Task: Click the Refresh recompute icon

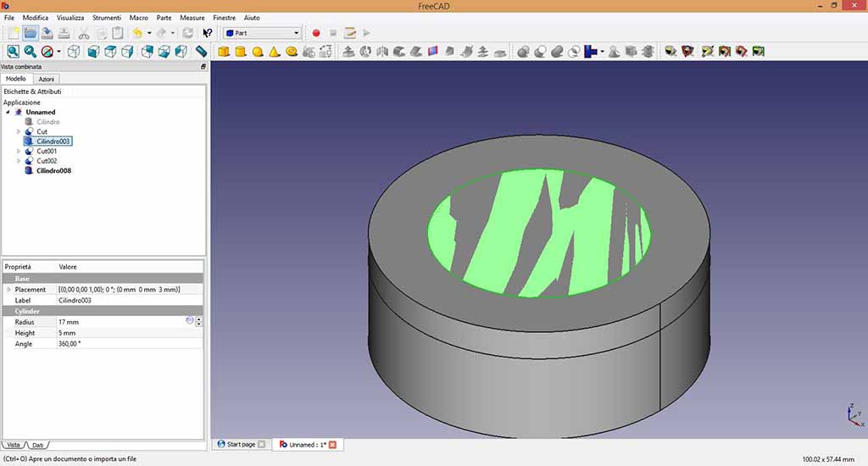Action: 188,33
